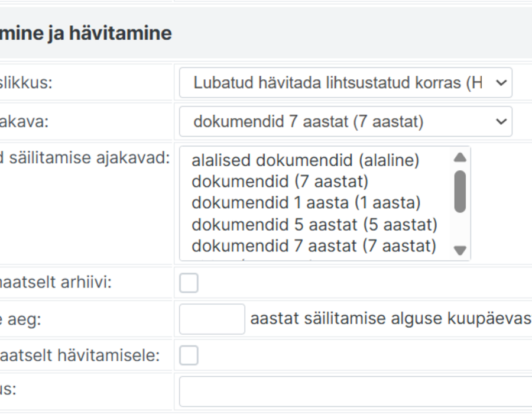
Task: Select 'dokumendid 7 aastat (7 aastat)' list option
Action: click(x=314, y=245)
